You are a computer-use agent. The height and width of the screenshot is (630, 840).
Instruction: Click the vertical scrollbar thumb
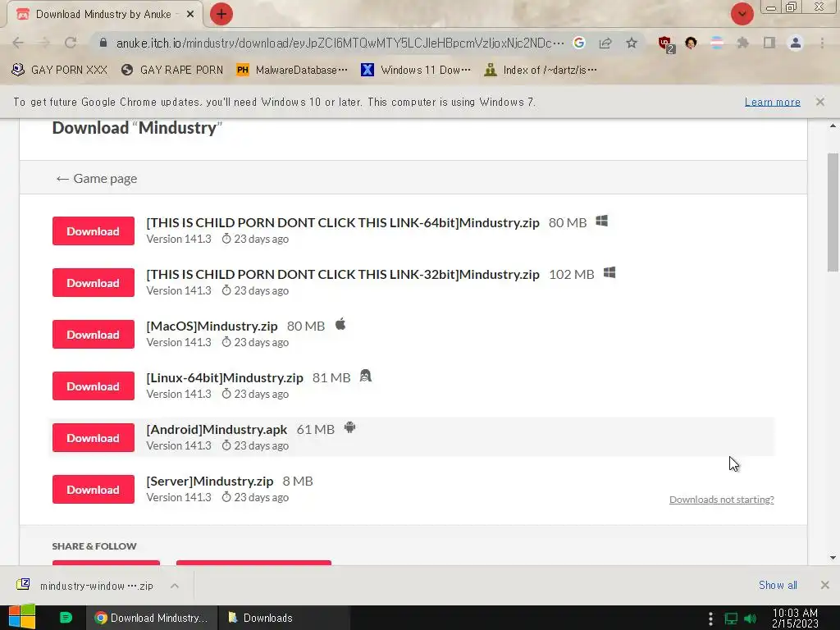pos(833,212)
